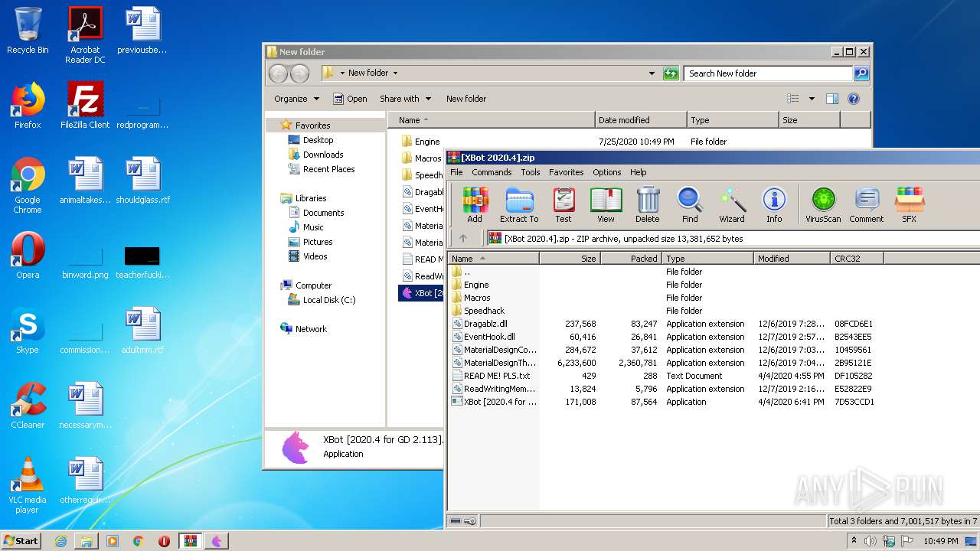This screenshot has height=551, width=980.
Task: Click the Open button in Explorer toolbar
Action: [350, 99]
